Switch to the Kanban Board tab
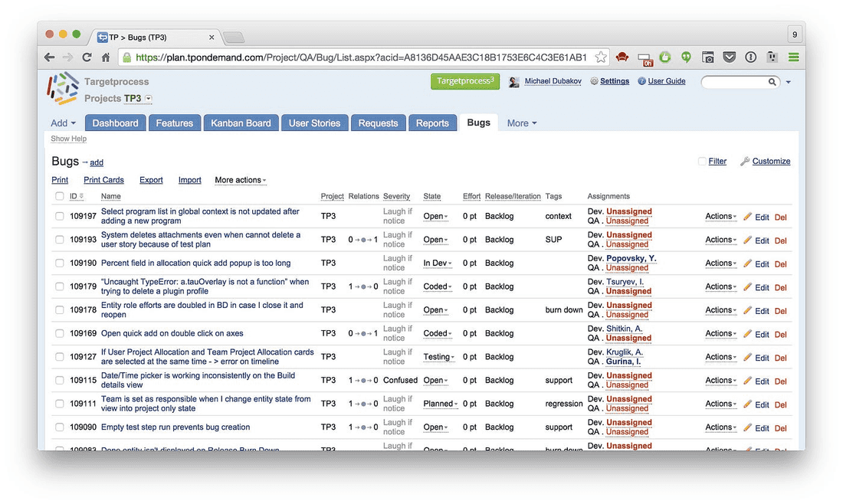 tap(241, 123)
